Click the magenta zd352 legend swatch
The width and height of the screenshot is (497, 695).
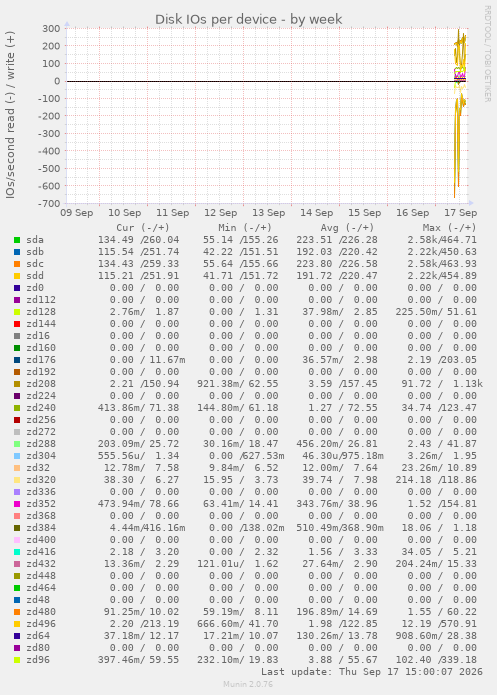17,504
